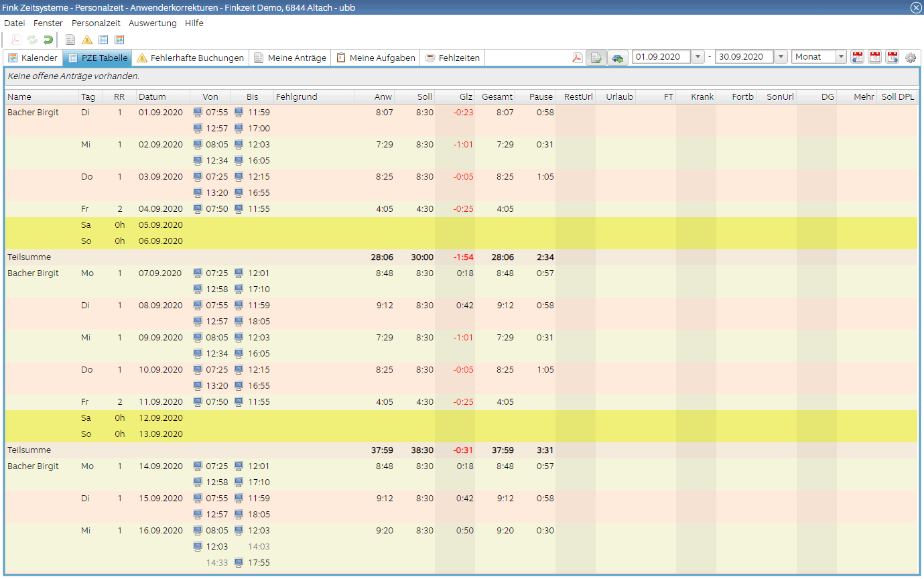Open the end date picker dropdown arrow
Viewport: 924px width, 579px height.
point(781,57)
